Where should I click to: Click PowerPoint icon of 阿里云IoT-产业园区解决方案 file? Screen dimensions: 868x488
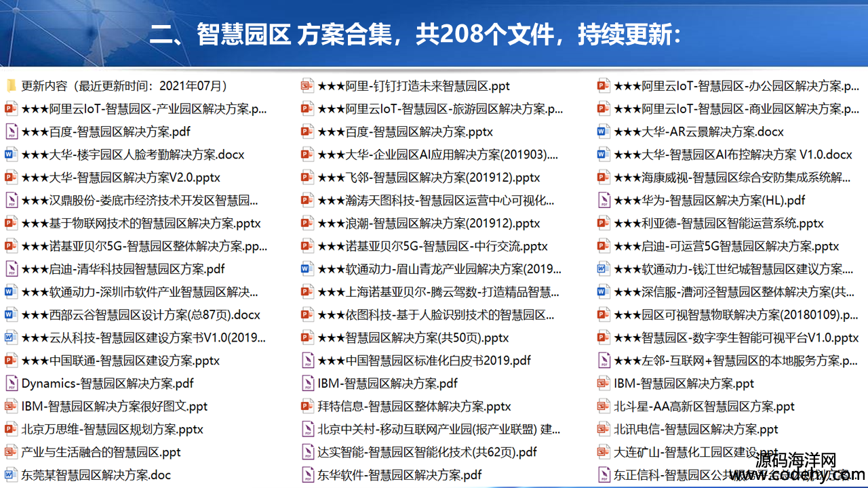tap(11, 108)
